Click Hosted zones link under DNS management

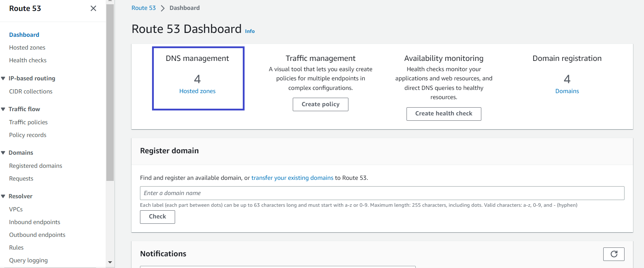click(197, 91)
